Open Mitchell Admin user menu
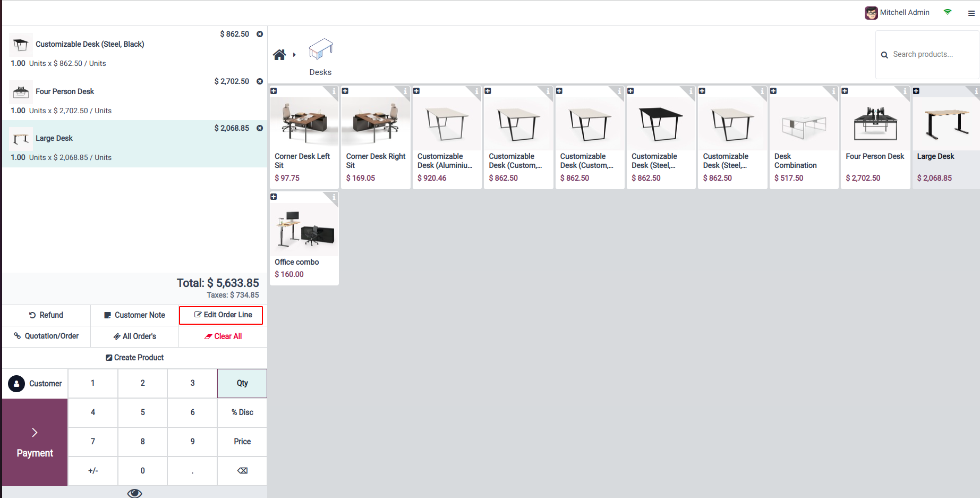 point(897,13)
